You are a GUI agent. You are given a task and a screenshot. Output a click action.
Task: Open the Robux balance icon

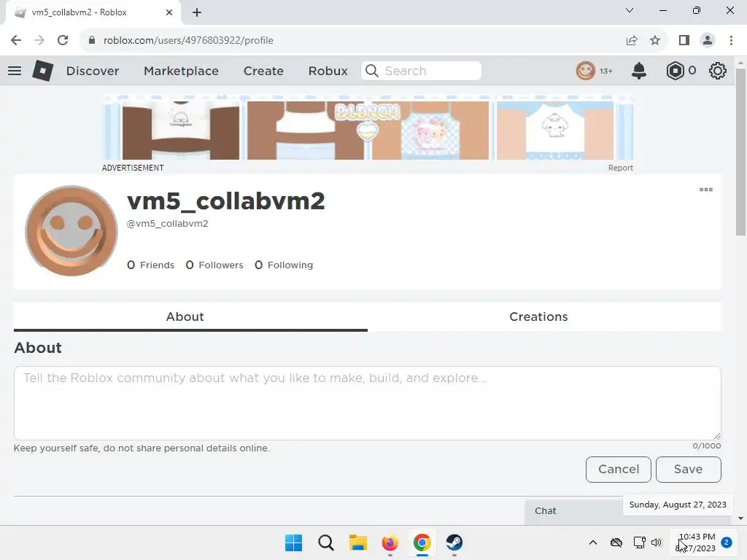point(675,71)
